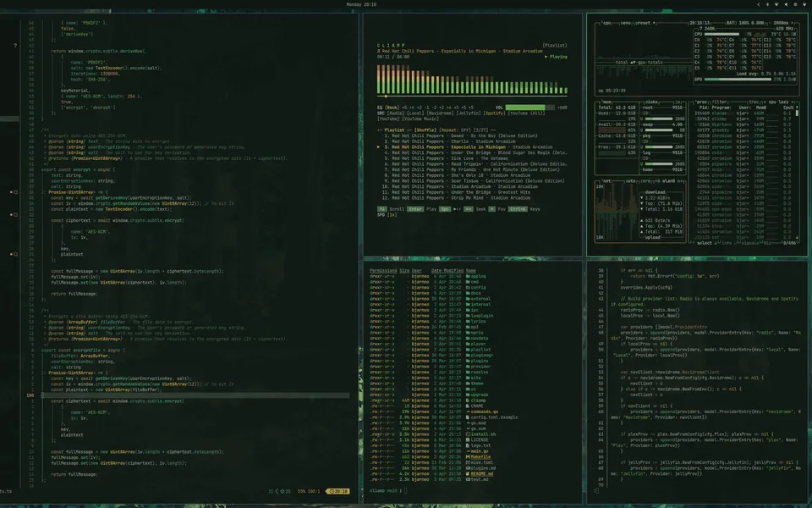Viewport: 812px width, 508px height.
Task: Click the Playlist tag in cliamp header
Action: [555, 46]
